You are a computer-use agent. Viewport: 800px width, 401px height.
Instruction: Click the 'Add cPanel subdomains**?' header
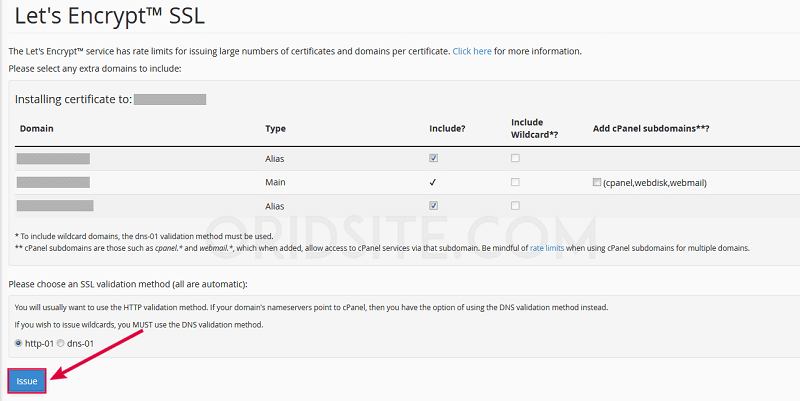(651, 129)
